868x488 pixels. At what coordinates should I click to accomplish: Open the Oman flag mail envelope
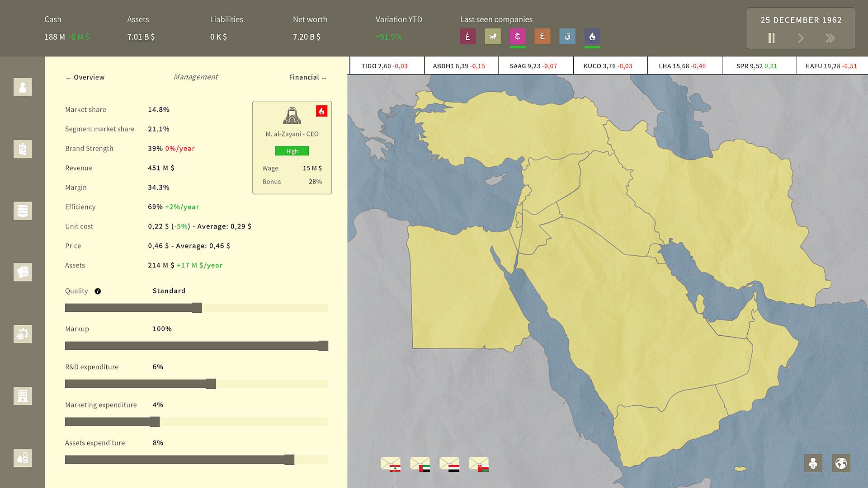(479, 464)
